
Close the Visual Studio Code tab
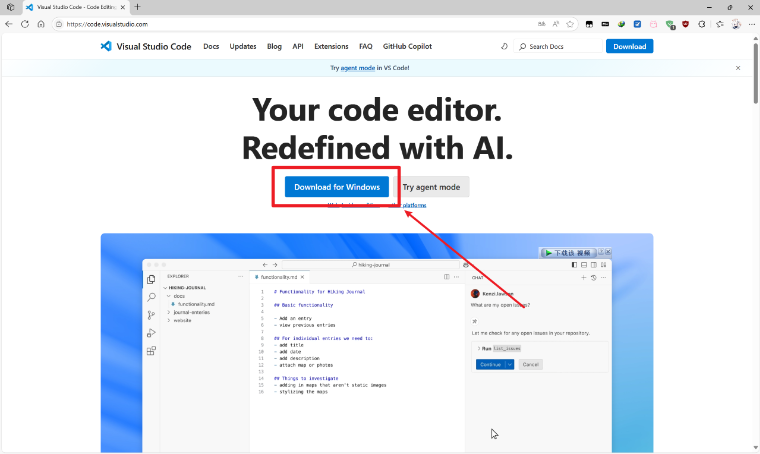tap(123, 7)
